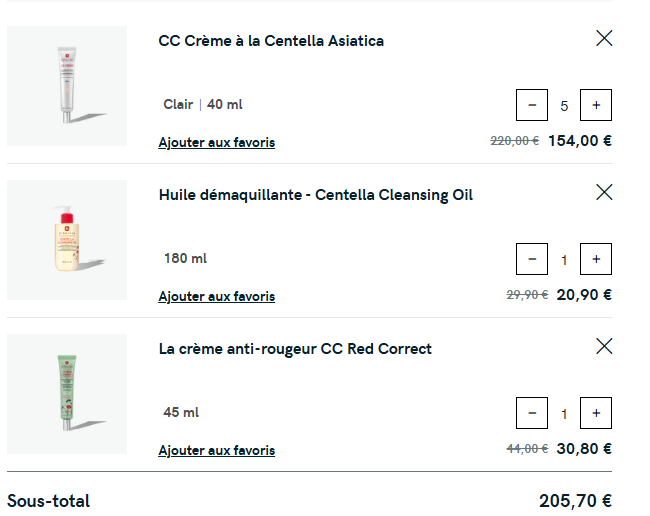Increase quantity of Centella Cleansing Oil
Image resolution: width=650 pixels, height=516 pixels.
click(x=596, y=259)
